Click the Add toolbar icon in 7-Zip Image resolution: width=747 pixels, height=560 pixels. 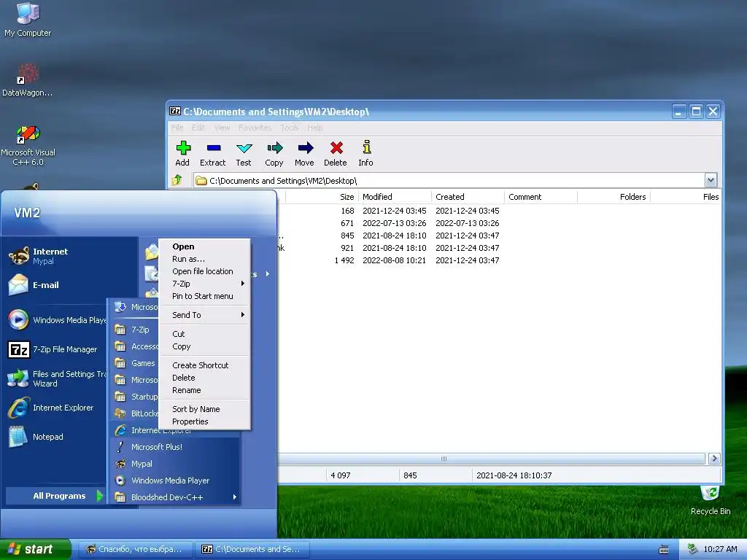pos(182,153)
